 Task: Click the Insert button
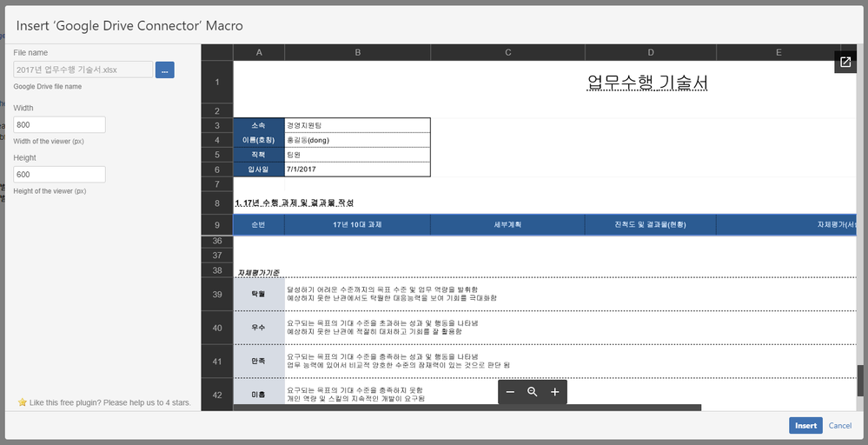(x=805, y=426)
